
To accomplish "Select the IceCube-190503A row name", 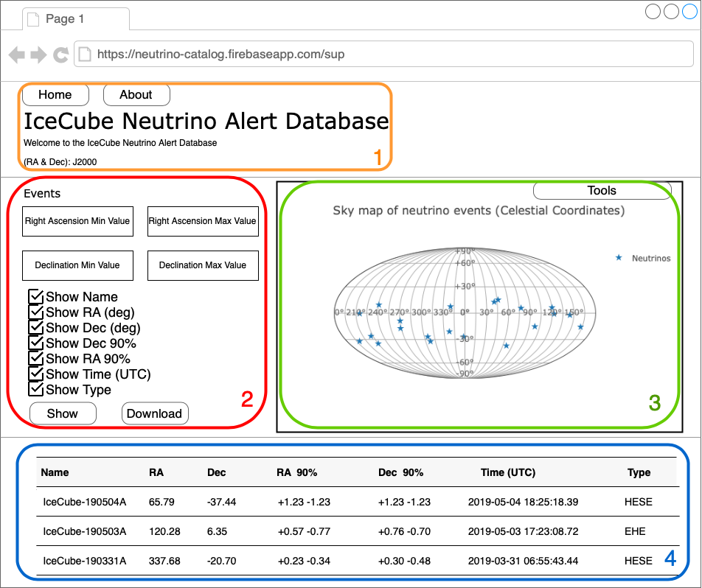I will 85,531.
